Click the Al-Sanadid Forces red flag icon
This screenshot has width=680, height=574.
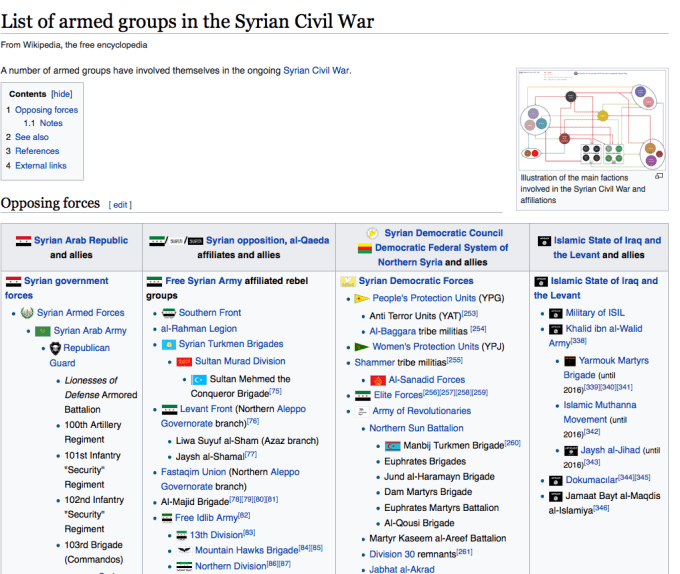[378, 380]
